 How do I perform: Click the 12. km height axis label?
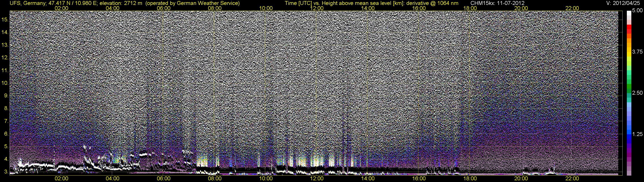[x=5, y=58]
